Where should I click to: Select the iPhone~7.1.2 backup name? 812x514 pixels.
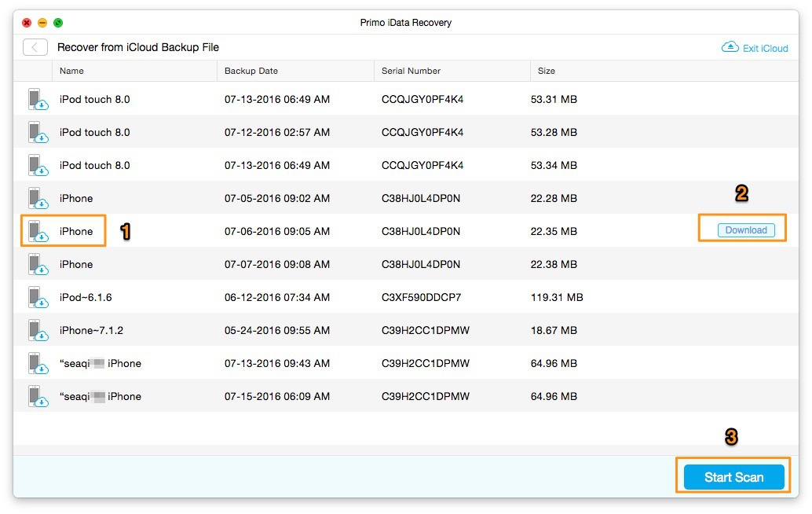[x=91, y=331]
